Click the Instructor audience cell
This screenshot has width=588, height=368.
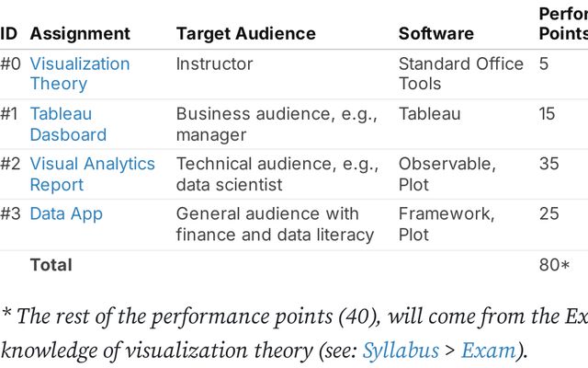(214, 64)
